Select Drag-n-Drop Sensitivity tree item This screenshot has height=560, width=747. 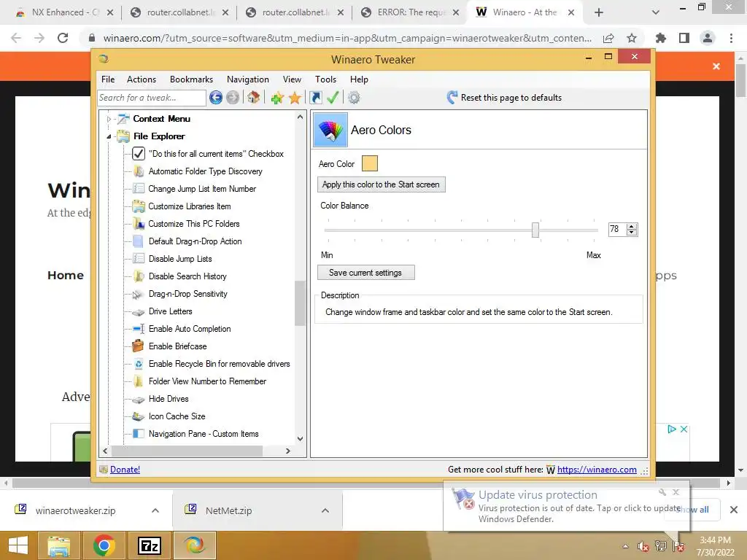tap(187, 294)
